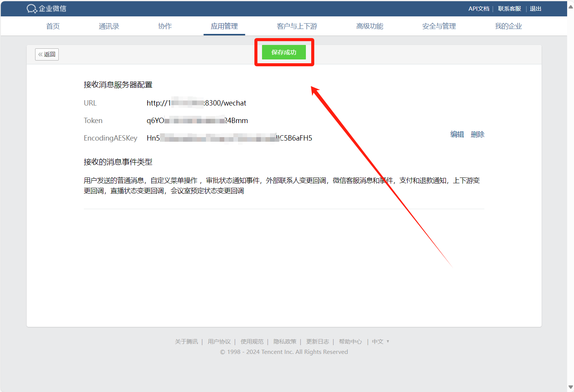Screen dimensions: 574x392
Task: Go to 高级功能 tab
Action: 370,26
